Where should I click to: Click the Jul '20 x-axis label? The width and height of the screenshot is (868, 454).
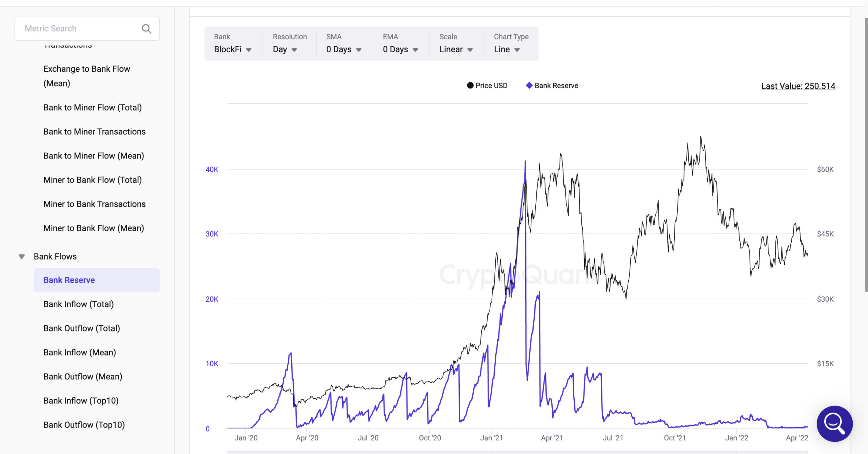[368, 438]
